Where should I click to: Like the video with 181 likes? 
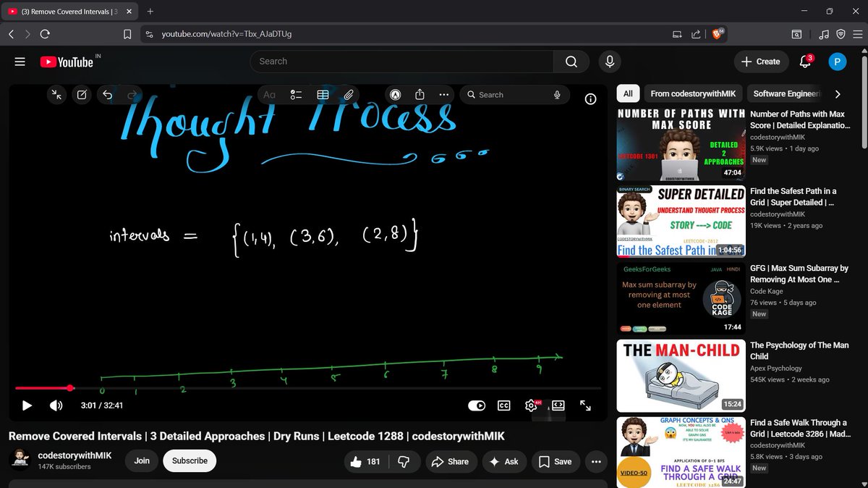point(365,461)
